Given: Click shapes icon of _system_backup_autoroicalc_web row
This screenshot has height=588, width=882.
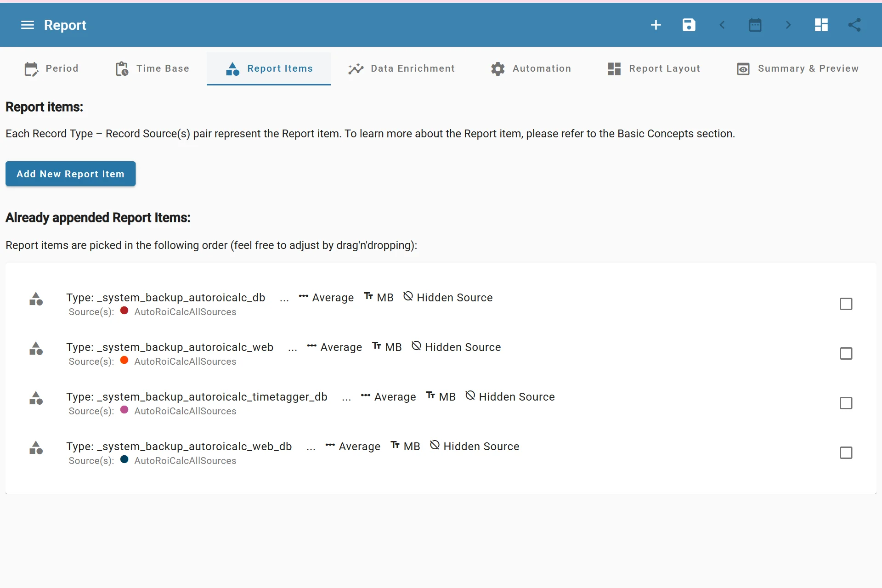Looking at the screenshot, I should [x=36, y=349].
